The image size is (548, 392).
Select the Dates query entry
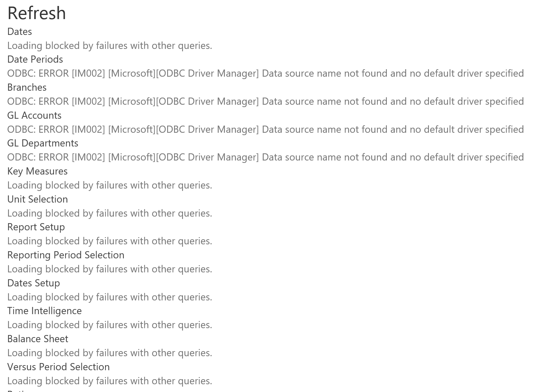coord(19,32)
